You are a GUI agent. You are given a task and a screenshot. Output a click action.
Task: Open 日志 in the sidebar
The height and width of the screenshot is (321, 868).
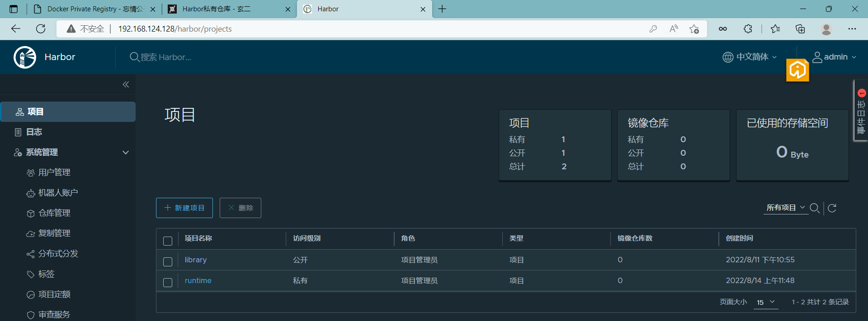[34, 132]
